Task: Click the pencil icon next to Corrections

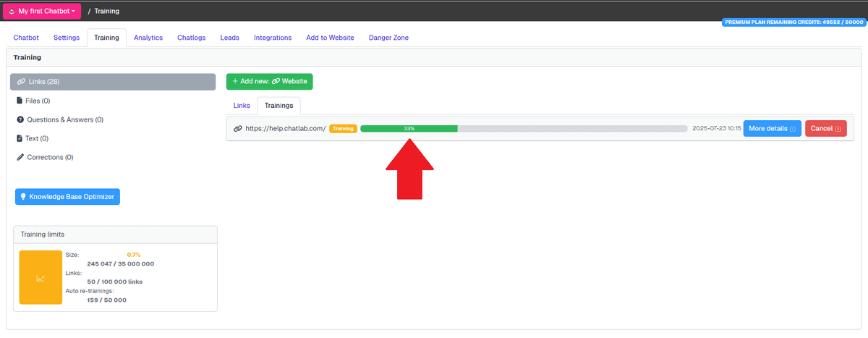Action: [20, 157]
